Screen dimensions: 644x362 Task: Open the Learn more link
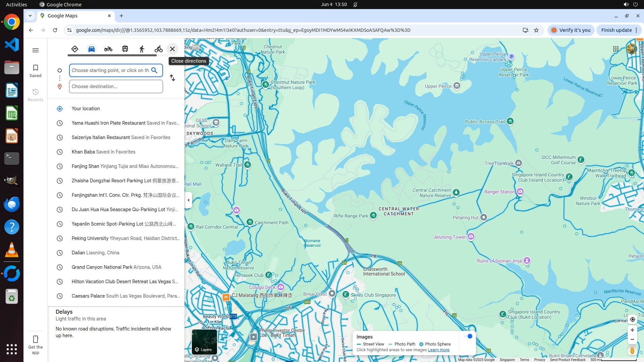tap(438, 350)
